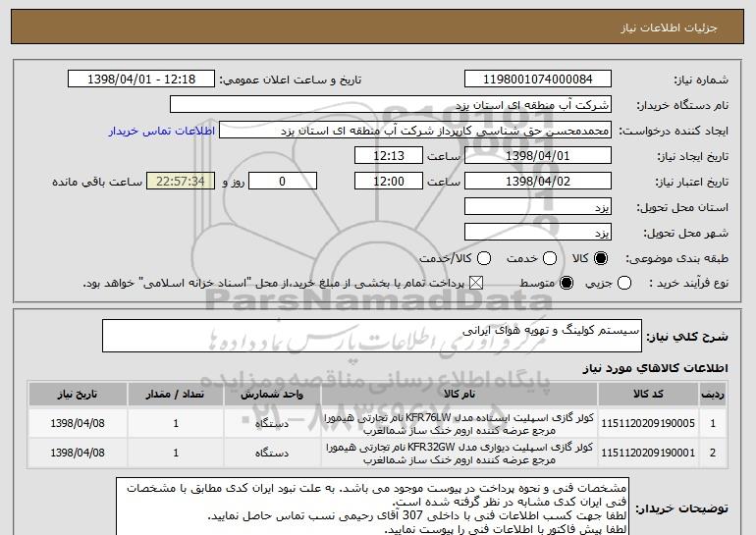
Task: Click the KFR76LW product name cell
Action: click(x=459, y=424)
